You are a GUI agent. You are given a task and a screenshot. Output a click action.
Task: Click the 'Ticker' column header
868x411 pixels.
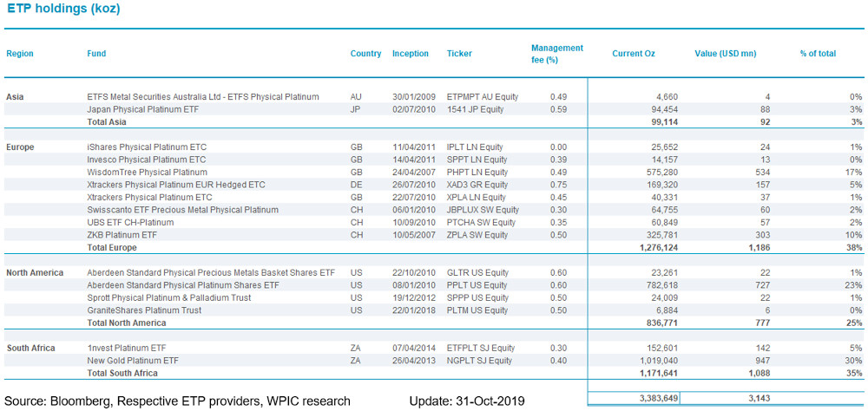click(x=459, y=54)
